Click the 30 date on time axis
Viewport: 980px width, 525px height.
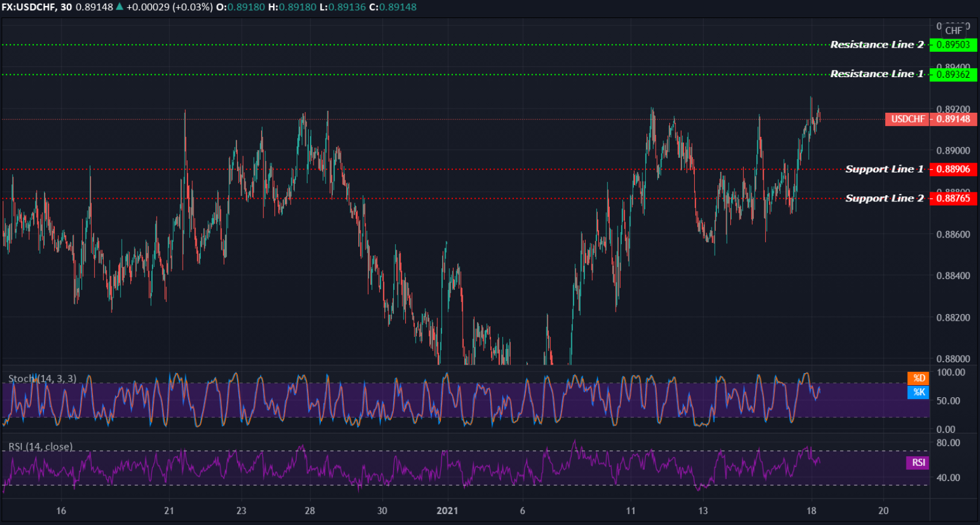[382, 511]
